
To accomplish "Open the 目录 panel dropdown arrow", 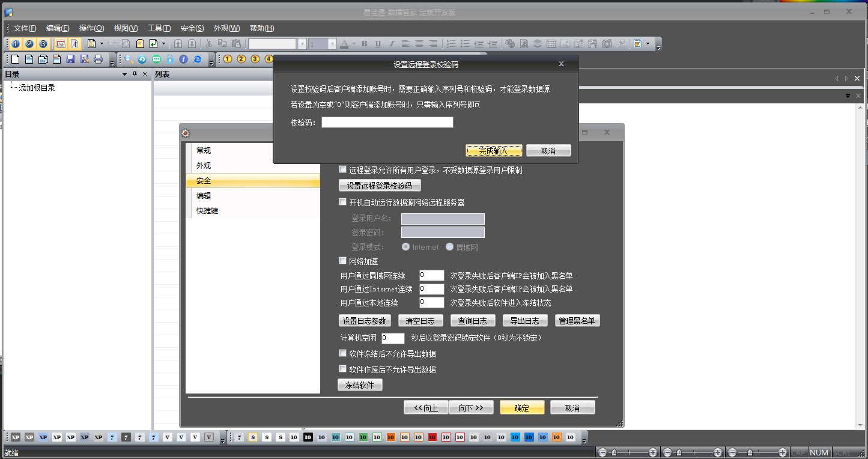I will tap(124, 74).
